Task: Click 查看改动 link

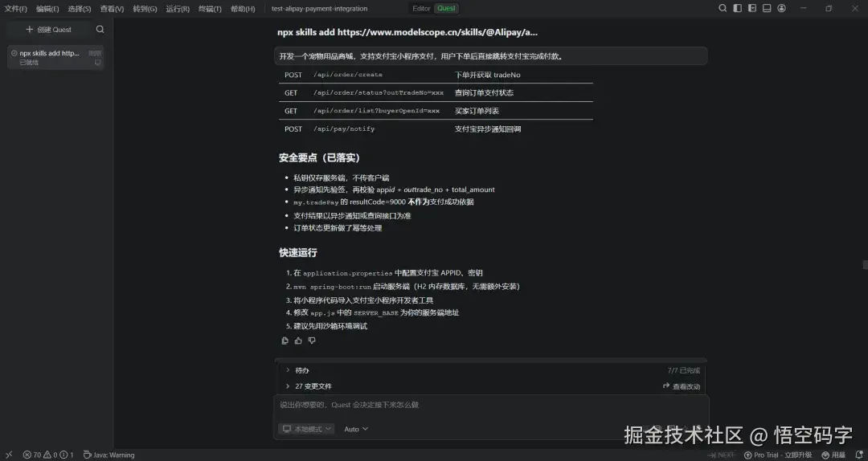Action: pos(682,386)
